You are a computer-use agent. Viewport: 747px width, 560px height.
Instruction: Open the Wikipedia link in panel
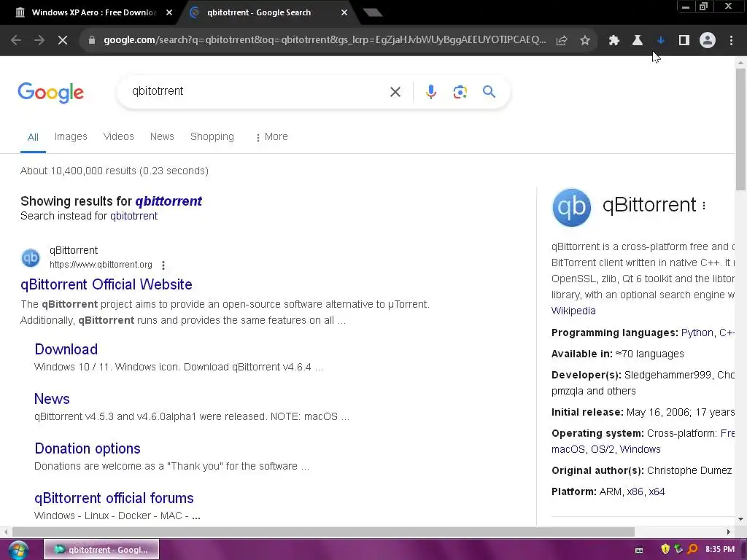(x=573, y=311)
